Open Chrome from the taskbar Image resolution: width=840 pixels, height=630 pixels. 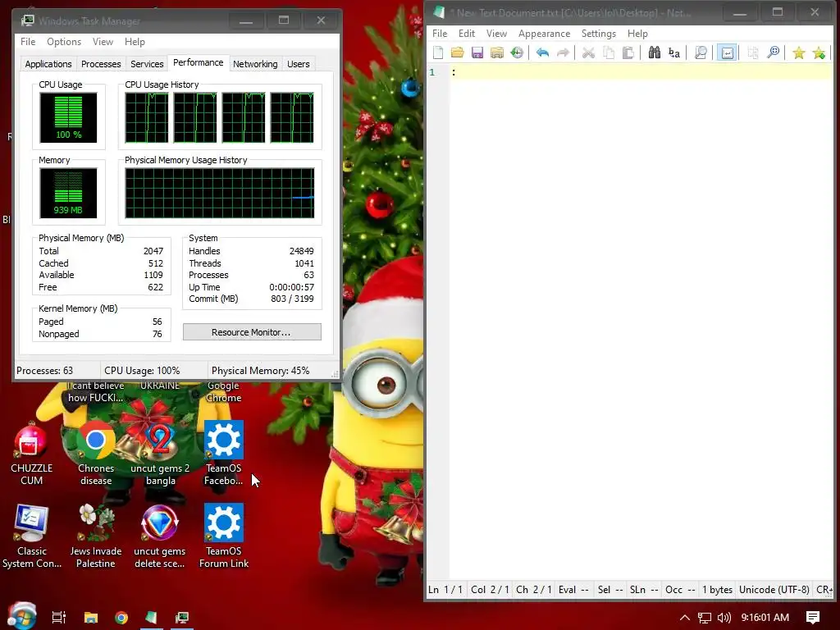[121, 618]
